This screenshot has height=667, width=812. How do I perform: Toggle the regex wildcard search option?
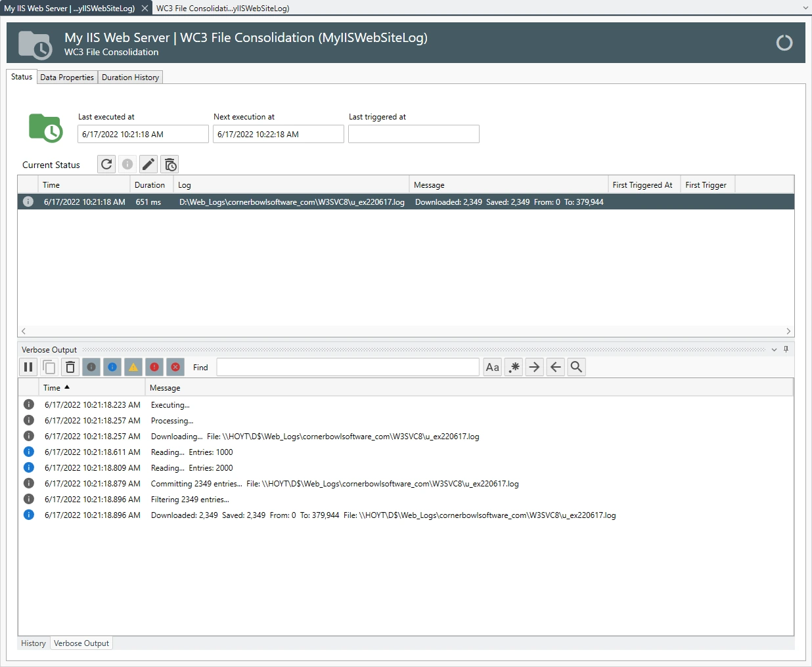pos(514,367)
